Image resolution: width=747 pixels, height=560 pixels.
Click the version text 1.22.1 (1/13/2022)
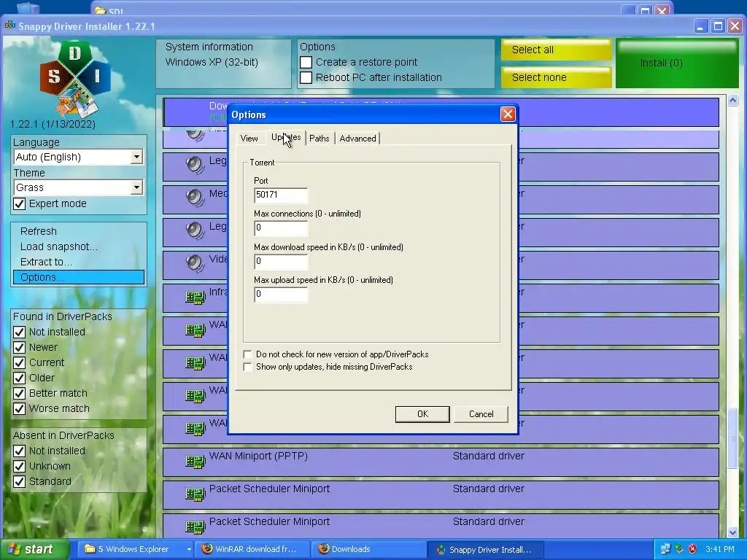(x=53, y=124)
